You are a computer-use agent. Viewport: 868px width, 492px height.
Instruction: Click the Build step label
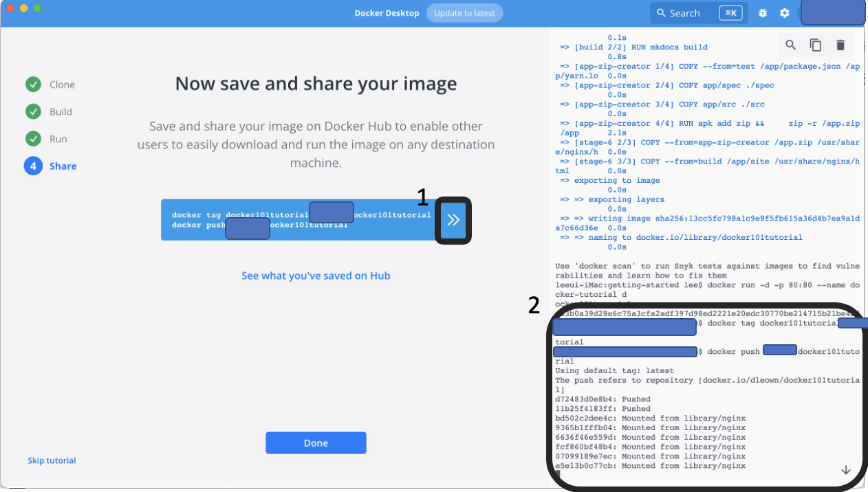61,111
